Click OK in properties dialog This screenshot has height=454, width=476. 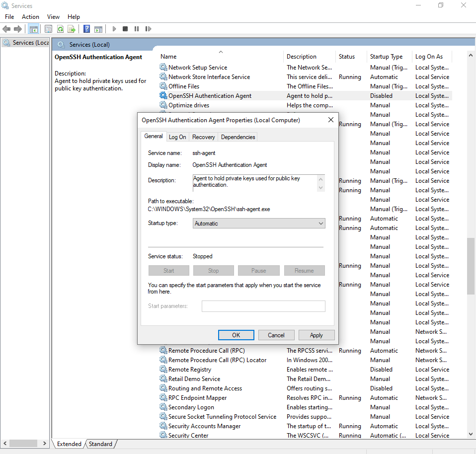tap(236, 335)
